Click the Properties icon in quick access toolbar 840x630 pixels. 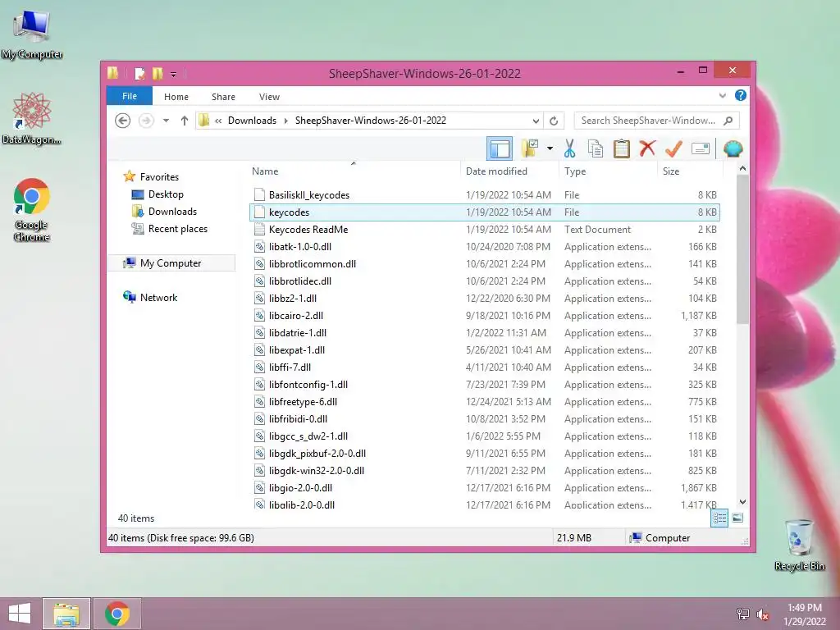click(139, 73)
